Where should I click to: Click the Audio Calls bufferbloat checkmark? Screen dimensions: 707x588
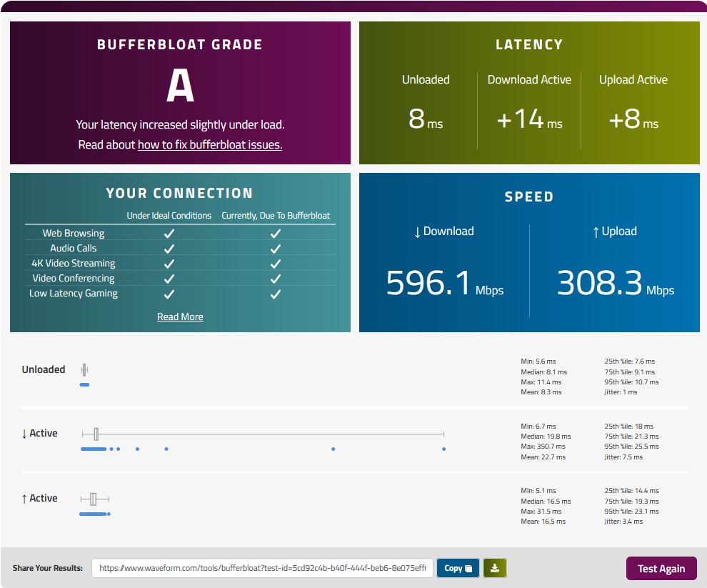pyautogui.click(x=276, y=249)
